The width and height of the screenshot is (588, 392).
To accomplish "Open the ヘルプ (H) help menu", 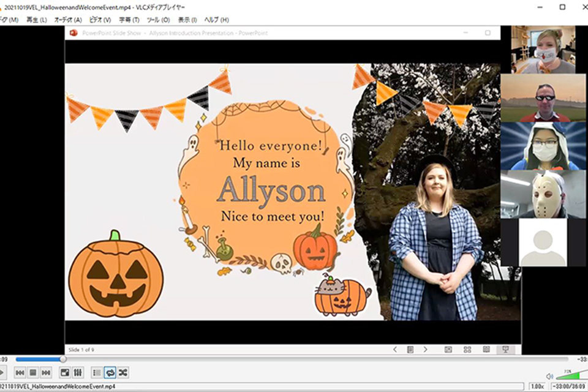I will coord(216,20).
